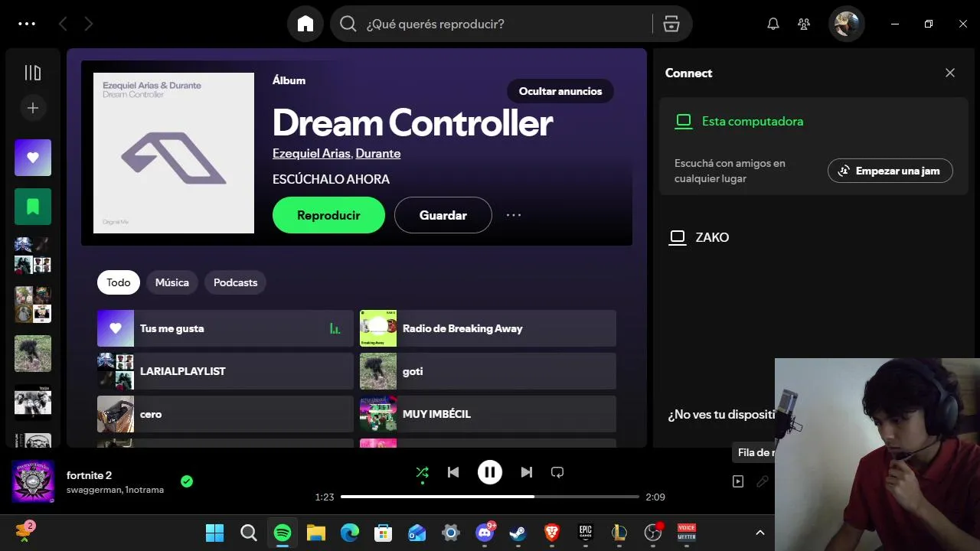Image resolution: width=980 pixels, height=551 pixels.
Task: Open Liked Songs in sidebar
Action: pos(33,158)
